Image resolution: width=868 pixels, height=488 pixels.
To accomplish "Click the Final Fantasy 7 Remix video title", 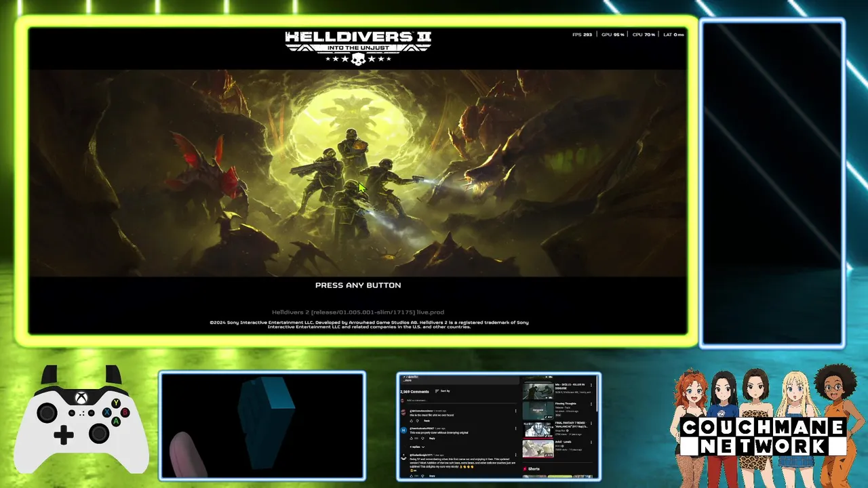I will pos(572,425).
